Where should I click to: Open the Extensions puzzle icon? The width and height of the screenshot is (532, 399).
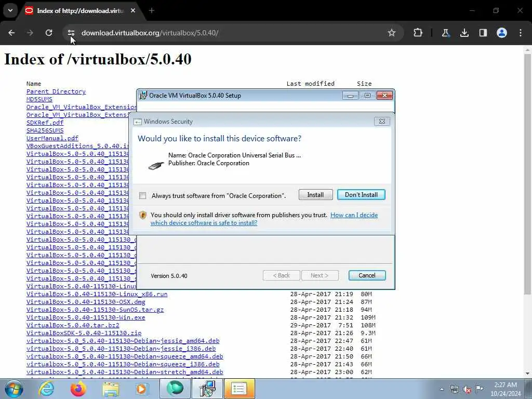click(x=418, y=33)
